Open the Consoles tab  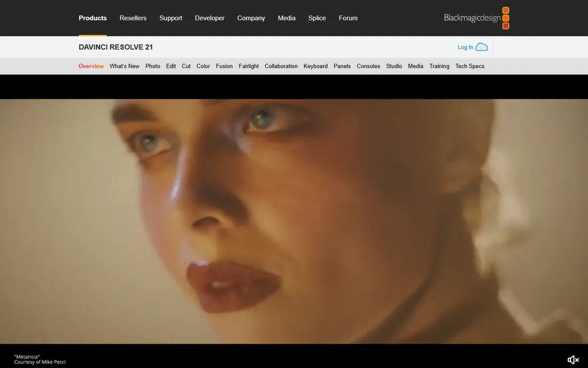[x=368, y=66]
